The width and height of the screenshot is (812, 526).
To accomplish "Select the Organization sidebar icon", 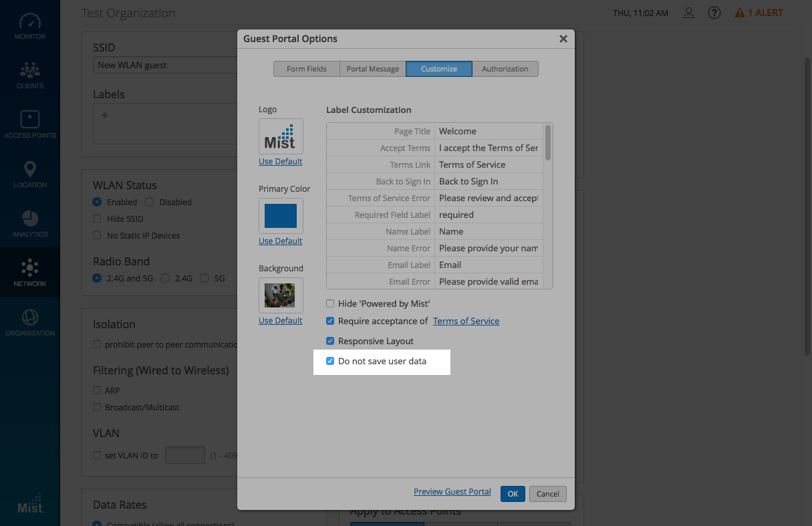I will 30,322.
